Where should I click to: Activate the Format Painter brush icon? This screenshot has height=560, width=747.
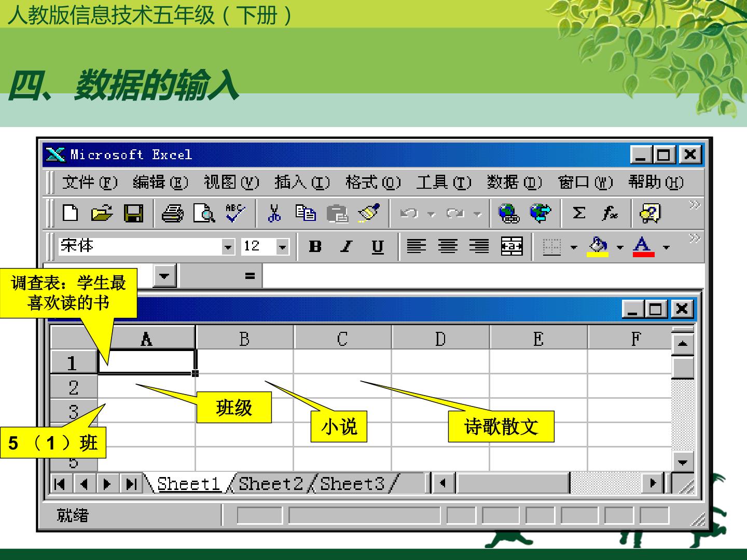tap(369, 213)
